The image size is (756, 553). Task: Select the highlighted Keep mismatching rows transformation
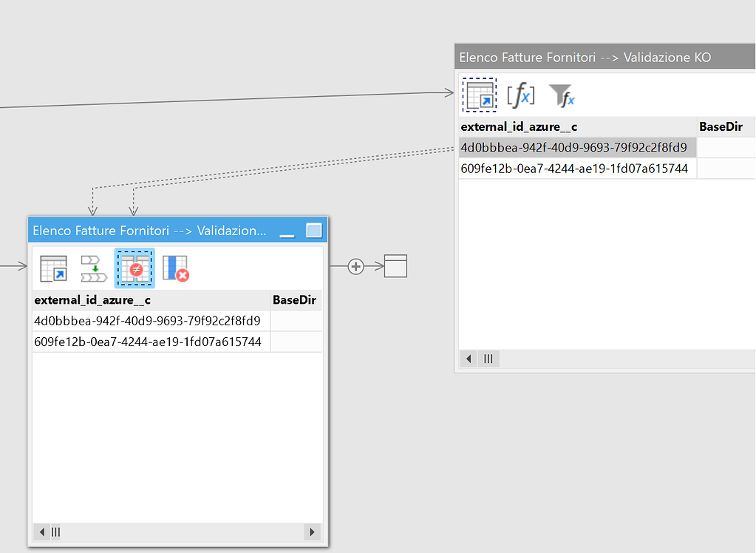coord(134,268)
